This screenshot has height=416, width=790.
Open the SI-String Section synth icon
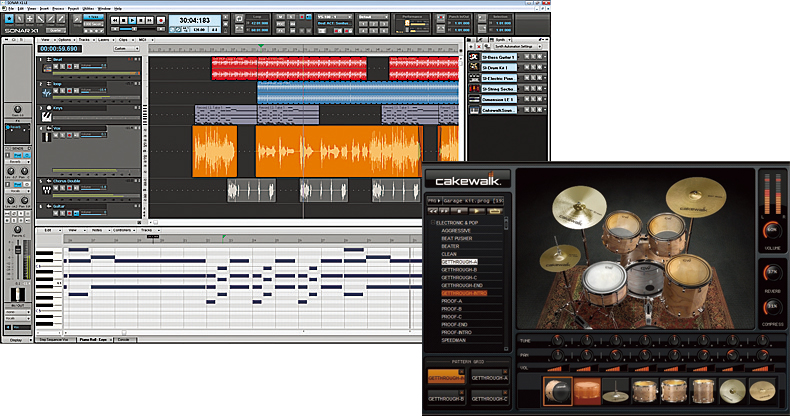click(x=474, y=89)
